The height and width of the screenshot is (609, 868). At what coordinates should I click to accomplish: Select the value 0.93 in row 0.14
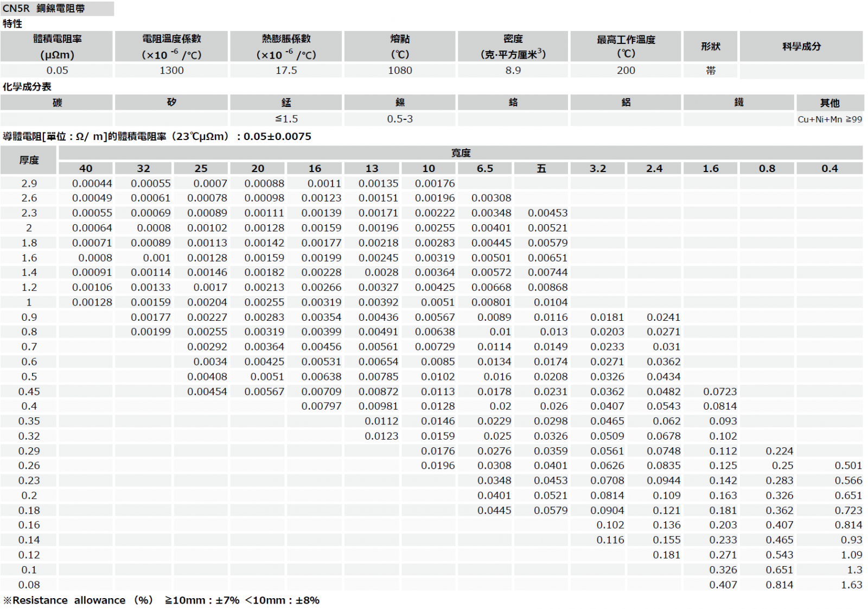point(851,540)
